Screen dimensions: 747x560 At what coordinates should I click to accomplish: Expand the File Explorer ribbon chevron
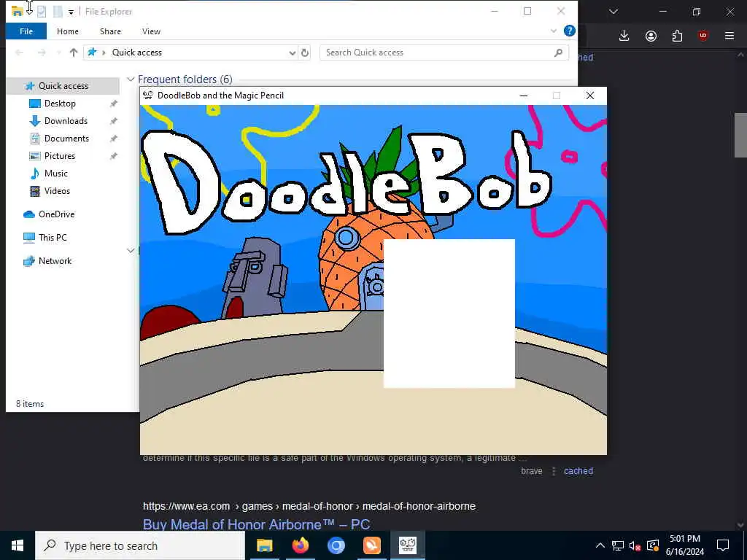click(554, 31)
